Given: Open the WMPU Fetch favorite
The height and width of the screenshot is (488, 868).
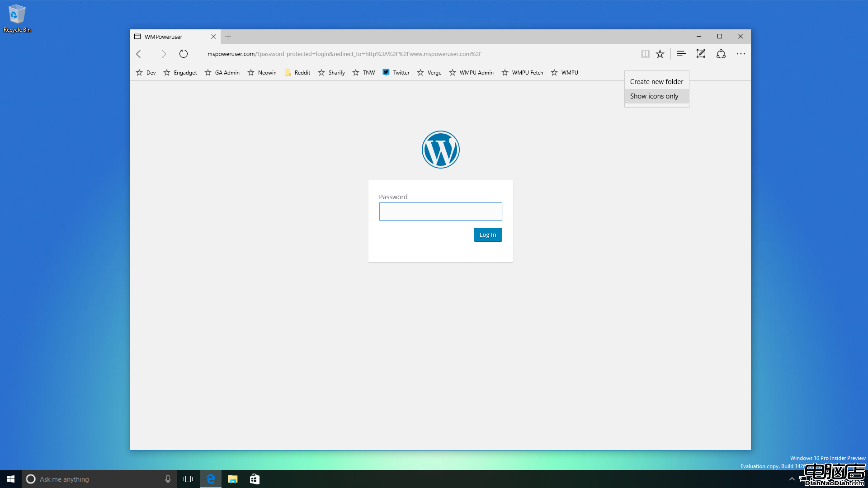Looking at the screenshot, I should point(522,72).
